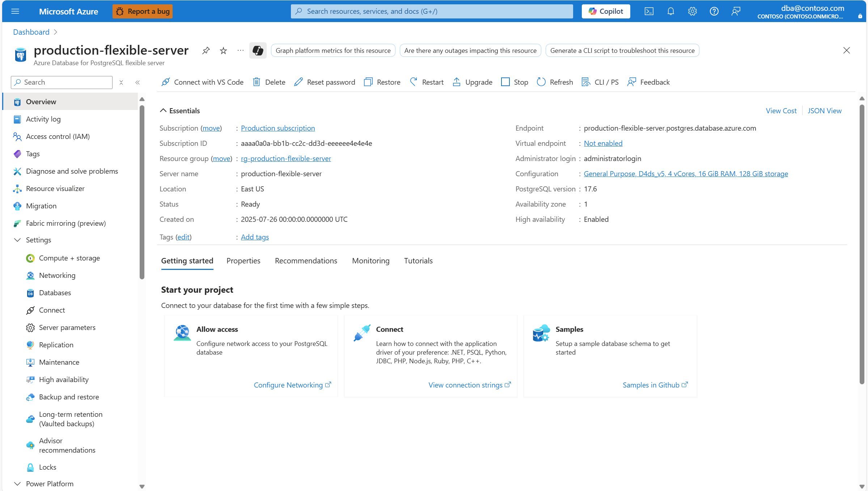Screen dimensions: 868x491
Task: Open the notifications bell
Action: pos(670,11)
